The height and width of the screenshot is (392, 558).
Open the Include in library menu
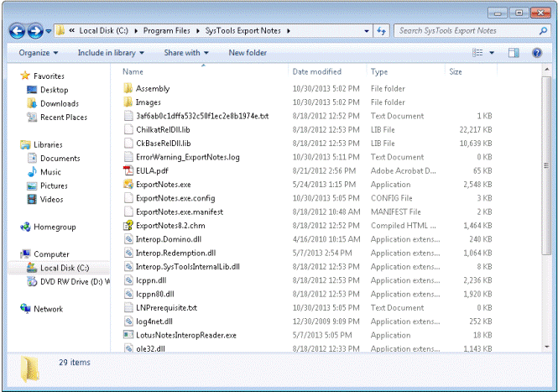point(111,53)
